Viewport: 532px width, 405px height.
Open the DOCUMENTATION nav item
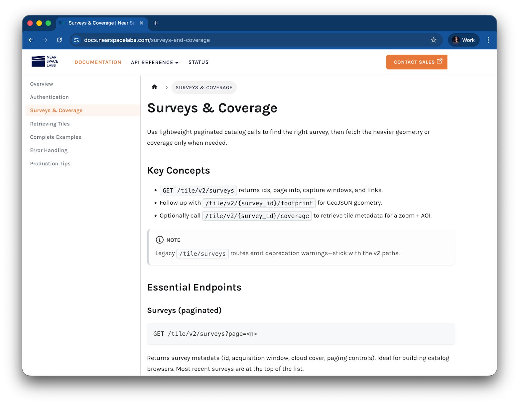click(x=98, y=62)
